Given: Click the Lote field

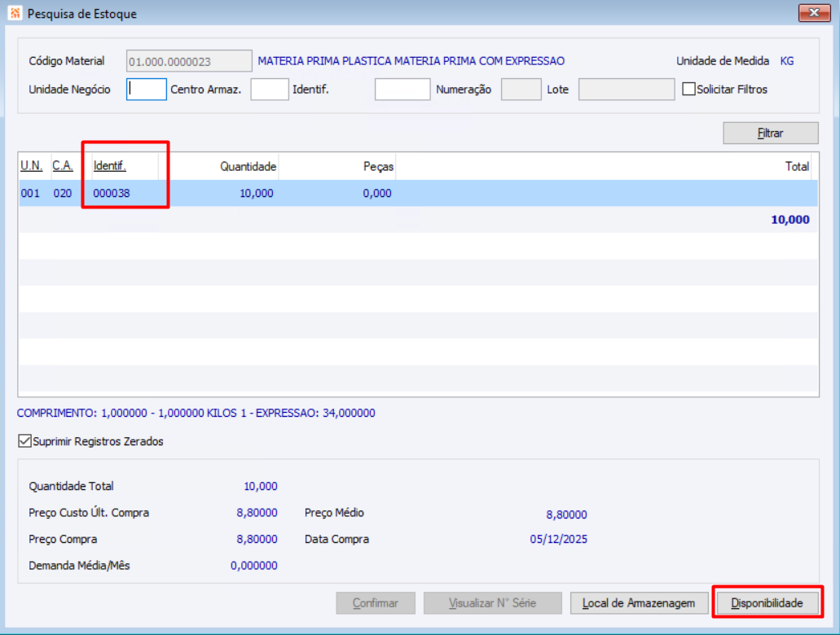Looking at the screenshot, I should (x=627, y=89).
